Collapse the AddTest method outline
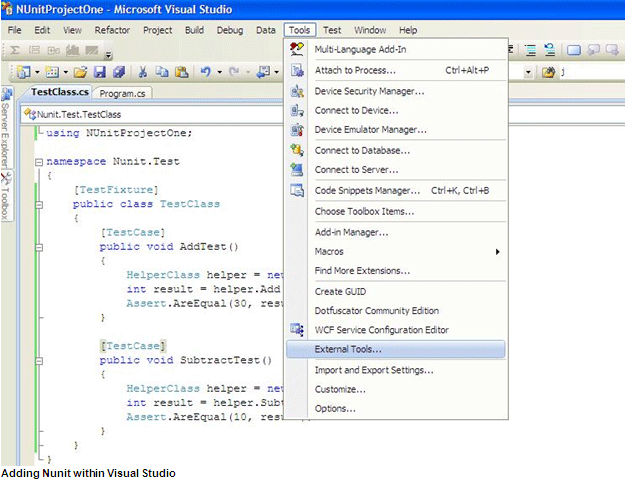This screenshot has height=479, width=625. point(38,247)
